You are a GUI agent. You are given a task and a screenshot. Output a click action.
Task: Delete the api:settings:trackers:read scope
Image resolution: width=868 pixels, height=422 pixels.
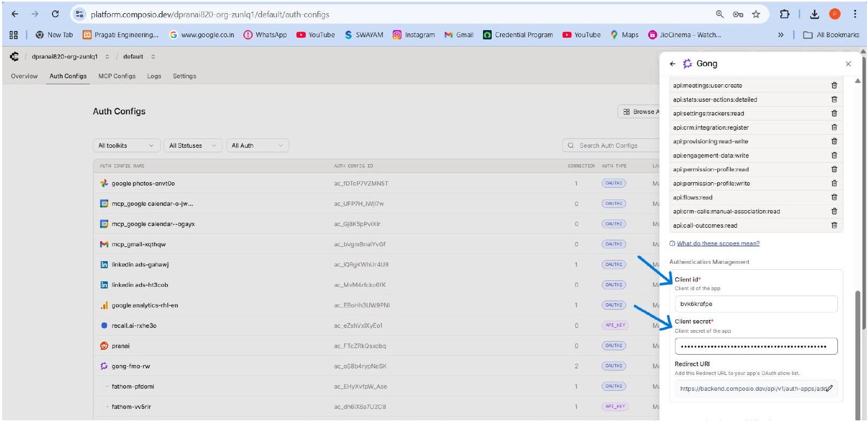click(834, 113)
